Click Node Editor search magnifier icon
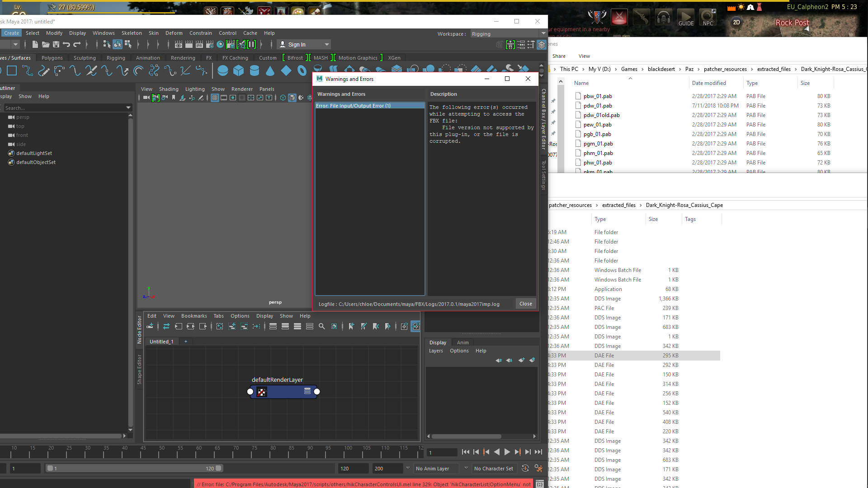The height and width of the screenshot is (488, 868). click(x=322, y=326)
